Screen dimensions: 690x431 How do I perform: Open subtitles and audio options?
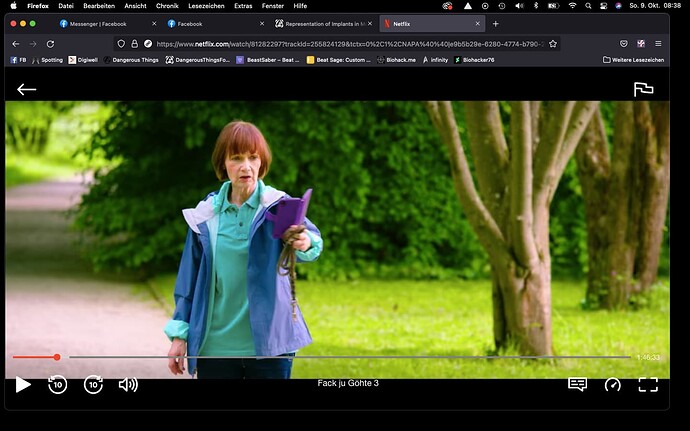[x=577, y=384]
